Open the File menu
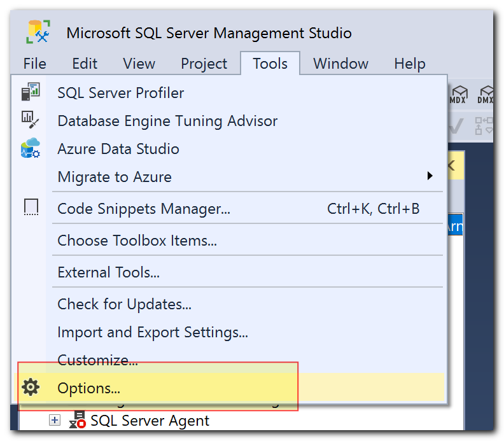Image resolution: width=504 pixels, height=441 pixels. pos(35,64)
